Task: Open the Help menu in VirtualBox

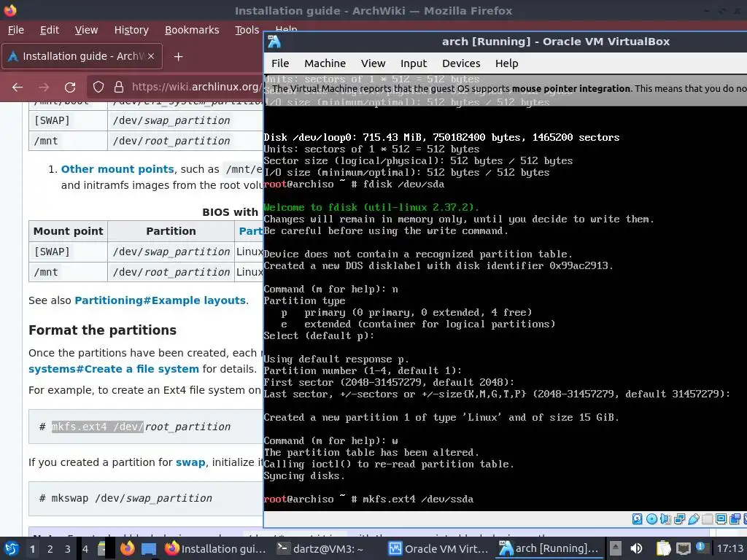Action: tap(506, 63)
